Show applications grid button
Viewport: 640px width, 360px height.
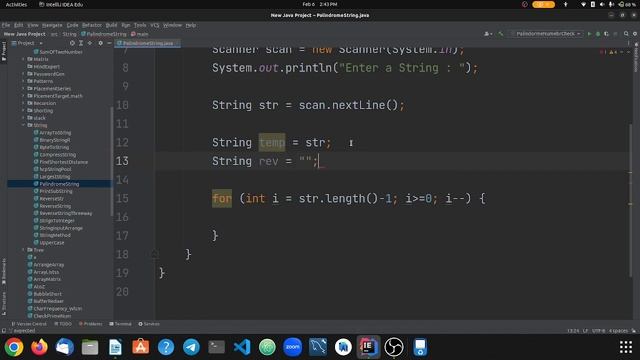click(x=626, y=347)
